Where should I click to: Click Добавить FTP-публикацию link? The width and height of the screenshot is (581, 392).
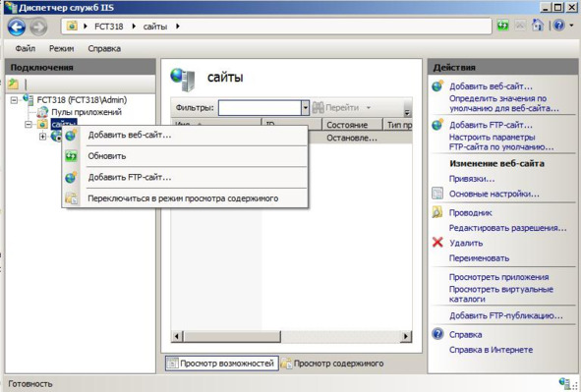point(505,315)
